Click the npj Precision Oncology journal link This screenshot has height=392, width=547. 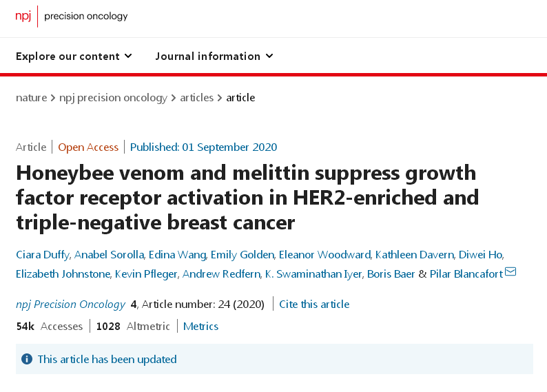(70, 305)
